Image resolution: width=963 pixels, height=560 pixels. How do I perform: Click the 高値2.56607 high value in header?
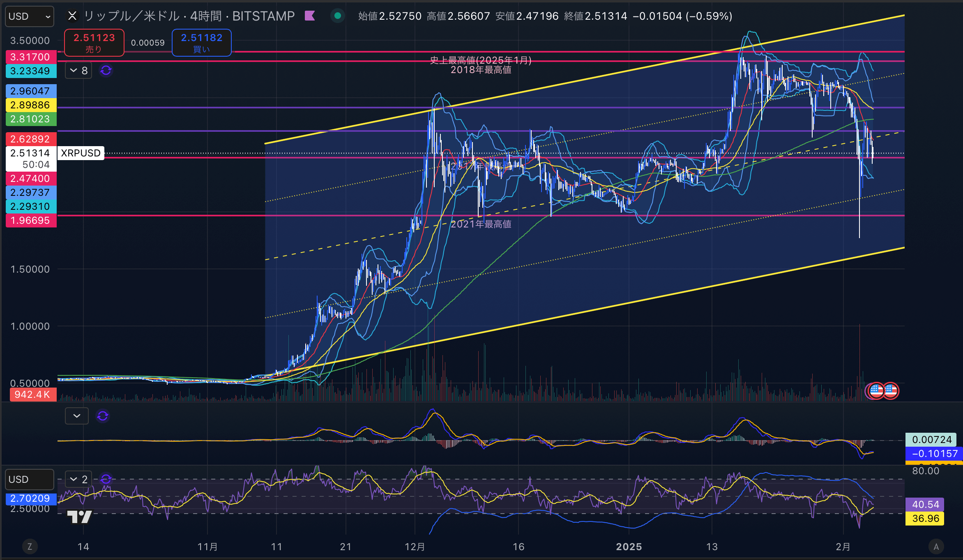tap(458, 16)
